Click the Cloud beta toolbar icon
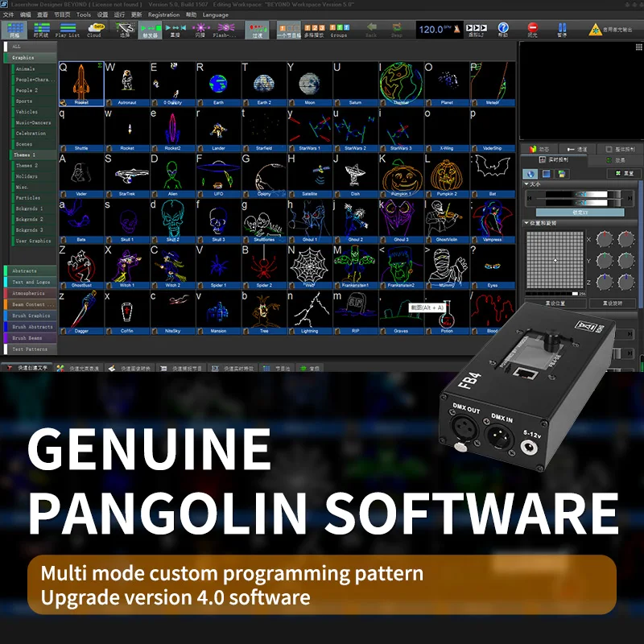The image size is (644, 644). (x=96, y=30)
